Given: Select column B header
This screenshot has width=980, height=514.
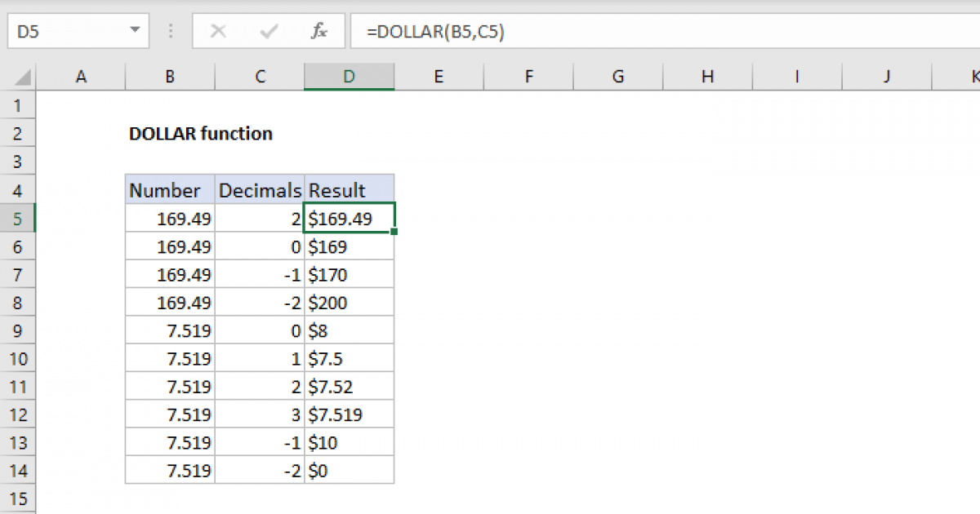Looking at the screenshot, I should [170, 77].
